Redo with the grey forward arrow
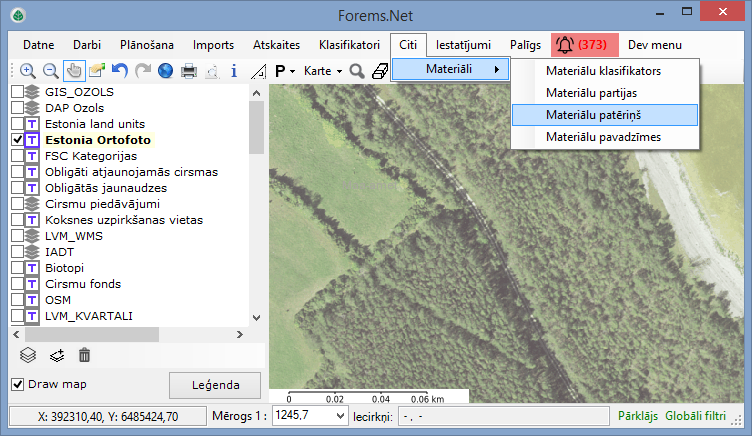This screenshot has width=752, height=436. (x=142, y=71)
